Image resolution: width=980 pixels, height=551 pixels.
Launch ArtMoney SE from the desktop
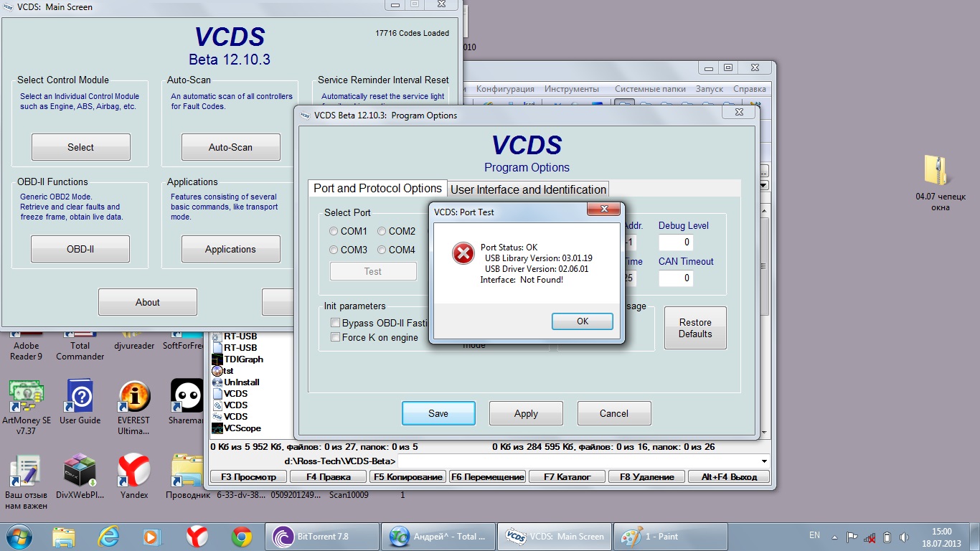(x=26, y=397)
